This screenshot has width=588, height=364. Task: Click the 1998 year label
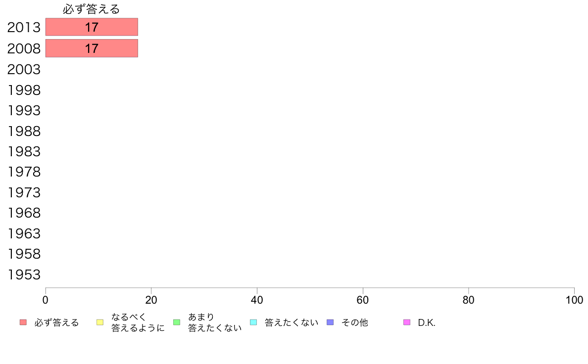pyautogui.click(x=24, y=91)
